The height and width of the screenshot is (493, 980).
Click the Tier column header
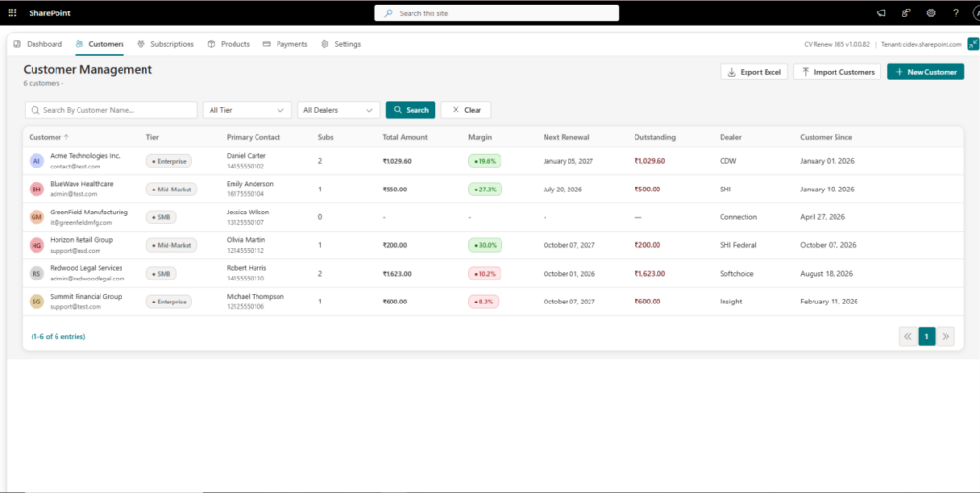point(152,137)
